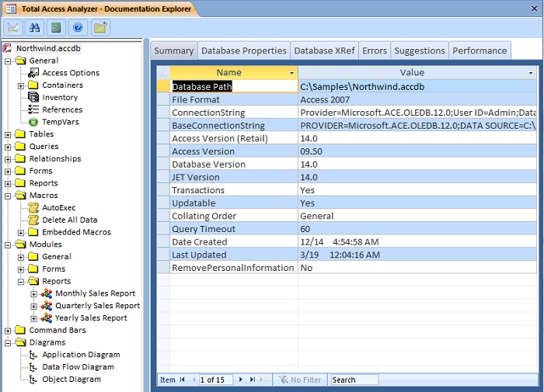
Task: Click the Collating Order General value
Action: [417, 217]
